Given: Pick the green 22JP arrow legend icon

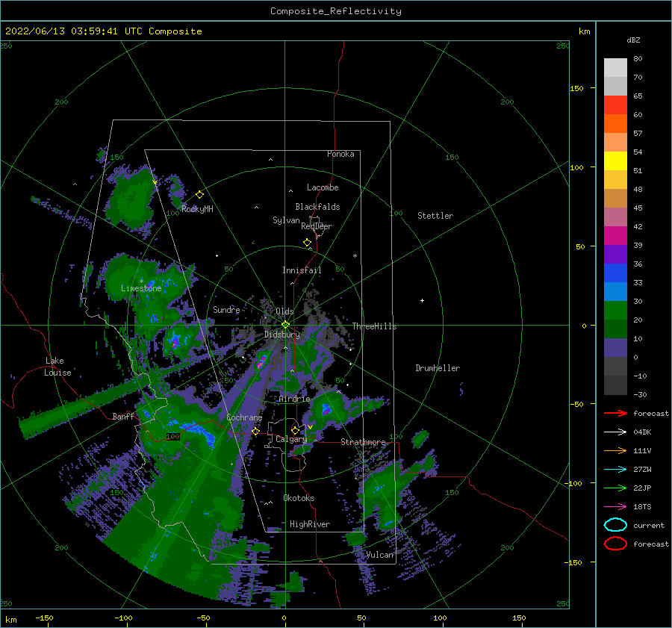Looking at the screenshot, I should pos(615,488).
